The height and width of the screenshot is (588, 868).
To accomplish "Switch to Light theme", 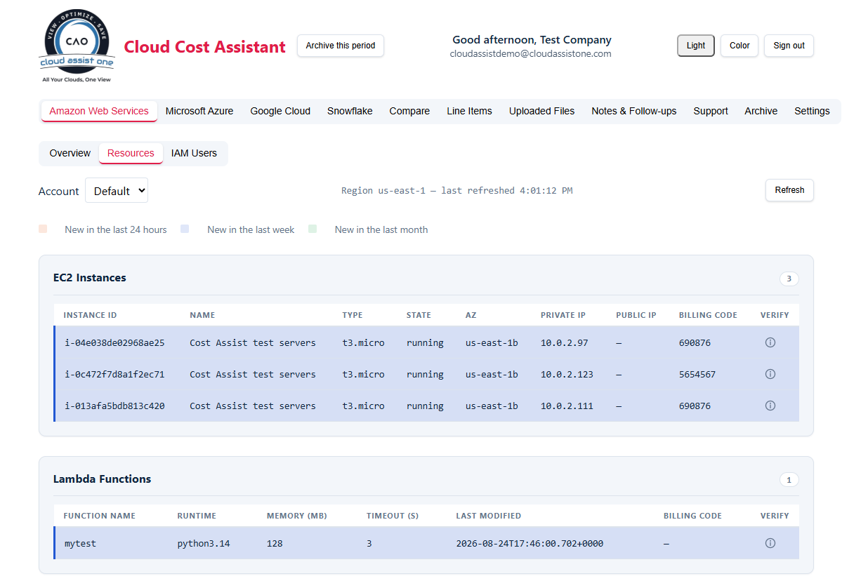I will coord(696,46).
